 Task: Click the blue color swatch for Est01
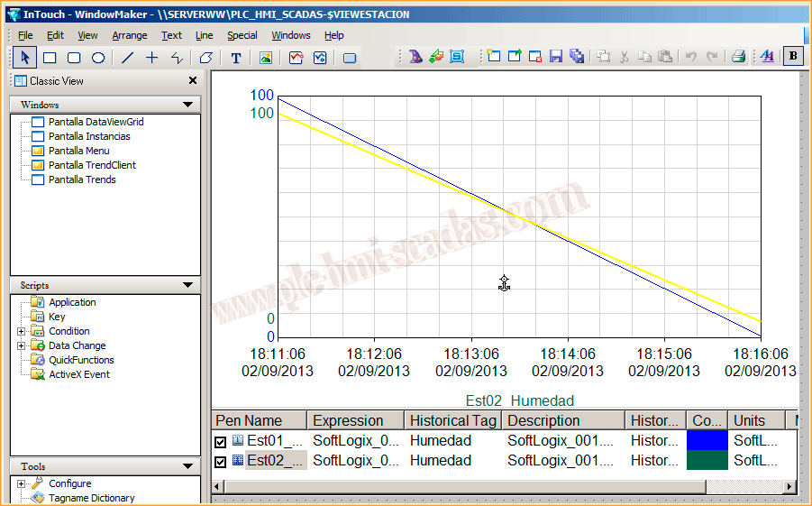(x=707, y=441)
